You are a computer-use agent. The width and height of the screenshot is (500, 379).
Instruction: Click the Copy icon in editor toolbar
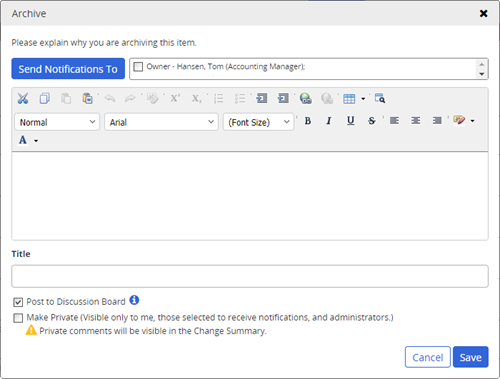[45, 99]
